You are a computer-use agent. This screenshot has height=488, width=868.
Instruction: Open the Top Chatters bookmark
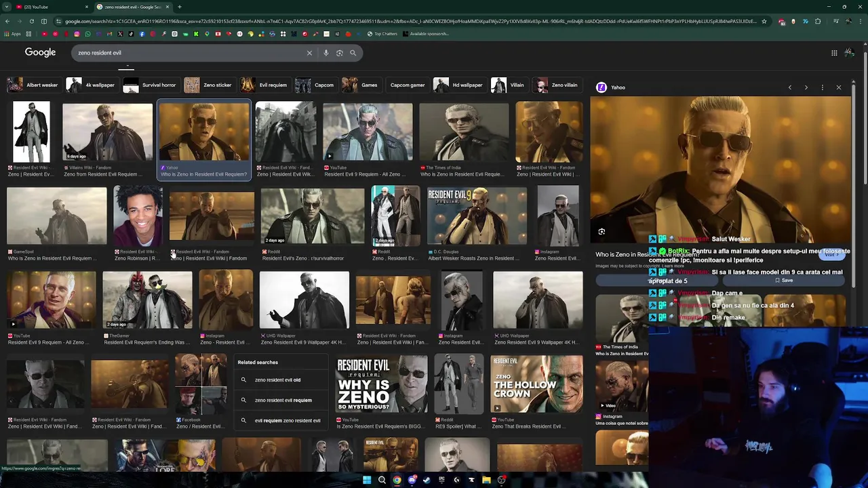click(x=382, y=34)
